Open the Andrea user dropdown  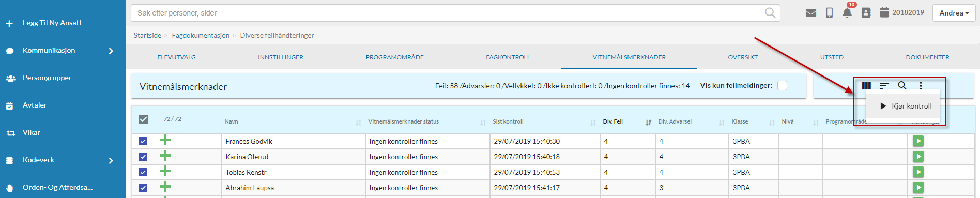tap(954, 13)
